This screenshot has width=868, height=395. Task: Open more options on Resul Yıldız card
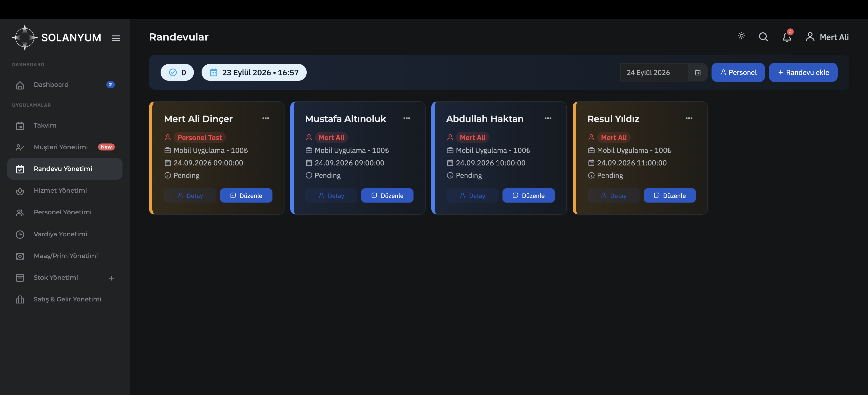(689, 118)
